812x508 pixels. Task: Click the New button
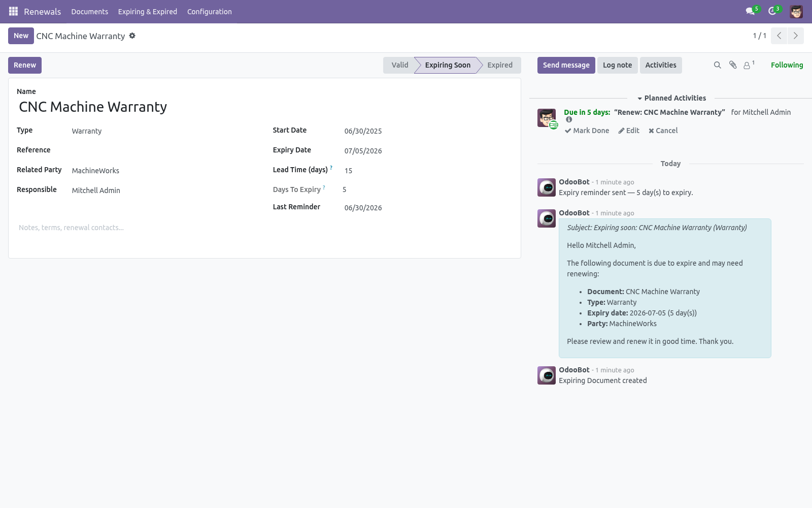tap(21, 36)
